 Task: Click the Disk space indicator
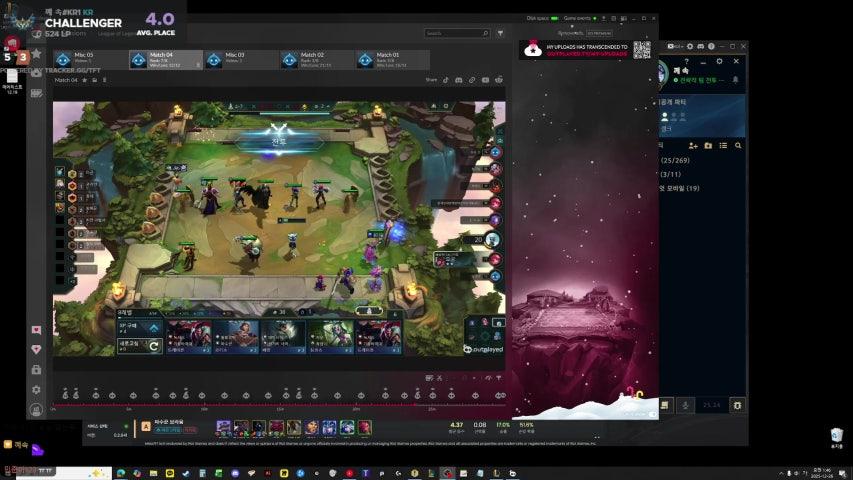(x=542, y=19)
